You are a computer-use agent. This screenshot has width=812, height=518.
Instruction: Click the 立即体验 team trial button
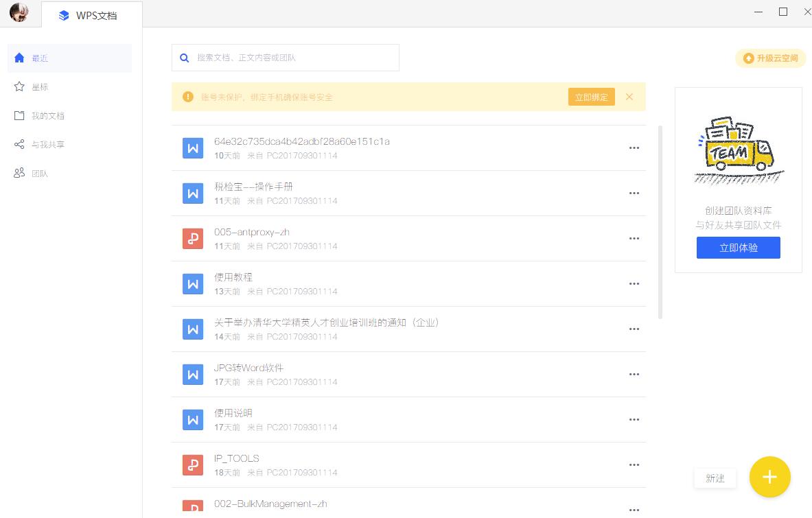[x=738, y=248]
